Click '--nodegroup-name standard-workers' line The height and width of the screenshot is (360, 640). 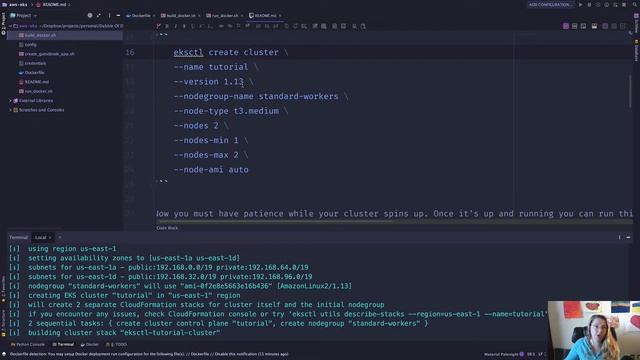click(x=261, y=96)
